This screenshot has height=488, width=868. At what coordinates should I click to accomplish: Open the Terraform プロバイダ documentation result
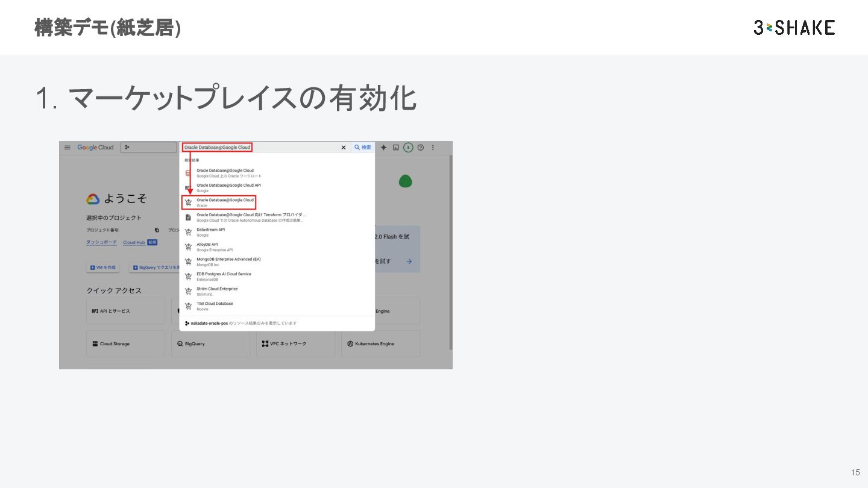pos(277,217)
